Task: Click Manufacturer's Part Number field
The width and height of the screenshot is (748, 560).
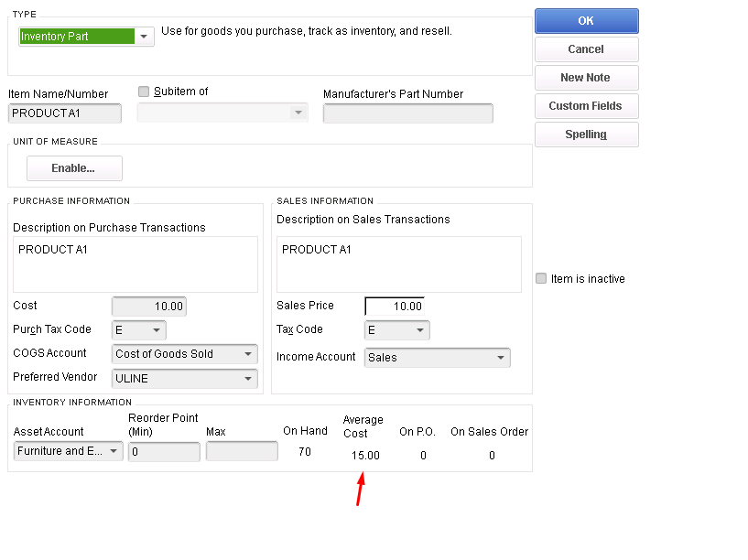Action: [407, 113]
